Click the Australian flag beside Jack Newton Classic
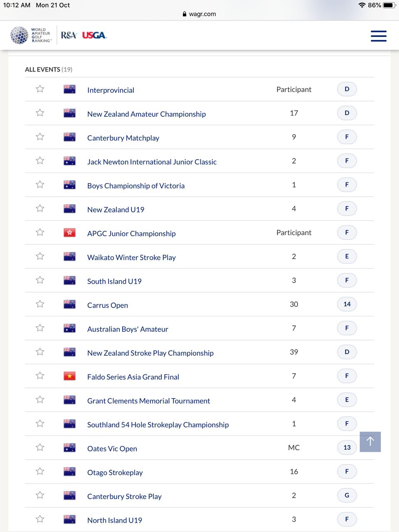 (69, 161)
